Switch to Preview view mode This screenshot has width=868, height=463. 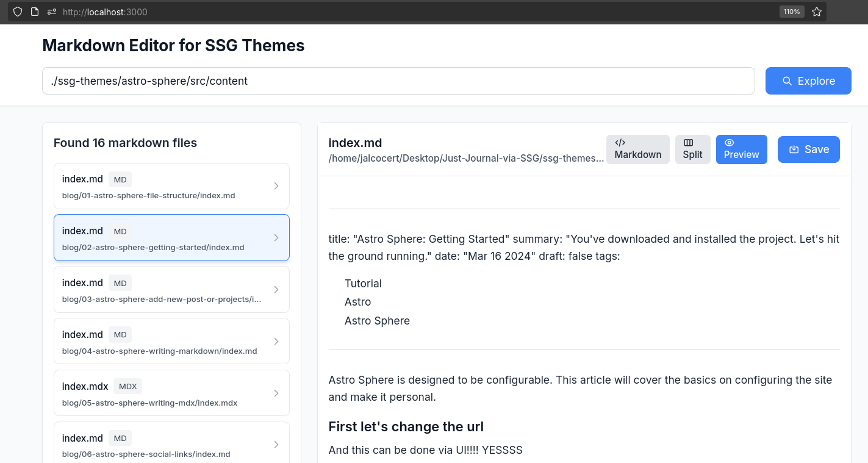tap(742, 149)
